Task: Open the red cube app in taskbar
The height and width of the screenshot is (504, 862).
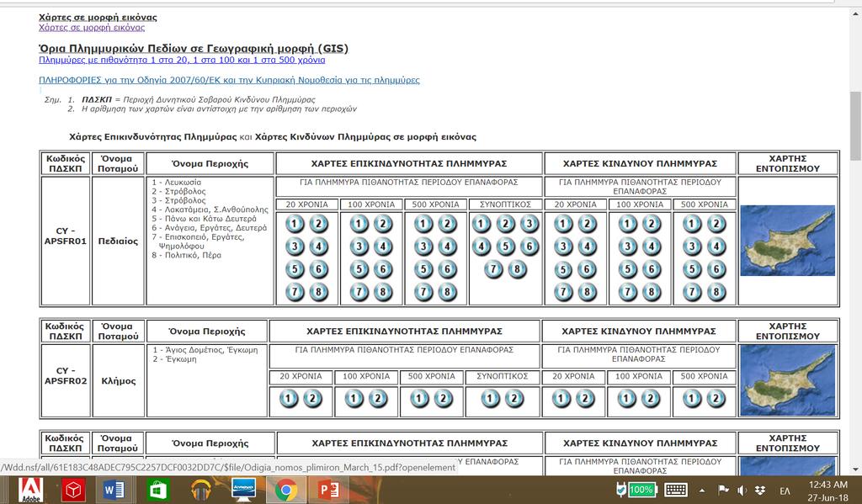Action: click(73, 490)
